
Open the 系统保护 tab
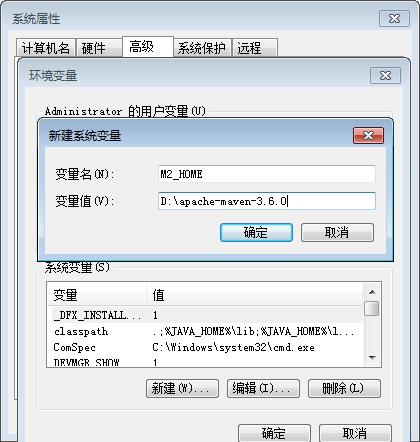click(202, 48)
